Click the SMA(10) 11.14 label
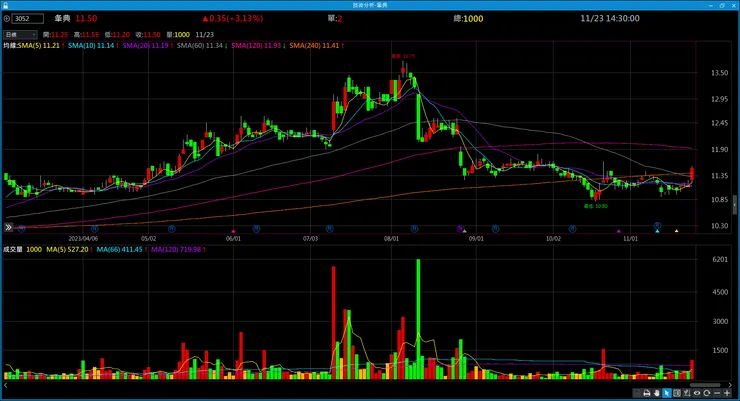This screenshot has width=740, height=401. pos(91,46)
